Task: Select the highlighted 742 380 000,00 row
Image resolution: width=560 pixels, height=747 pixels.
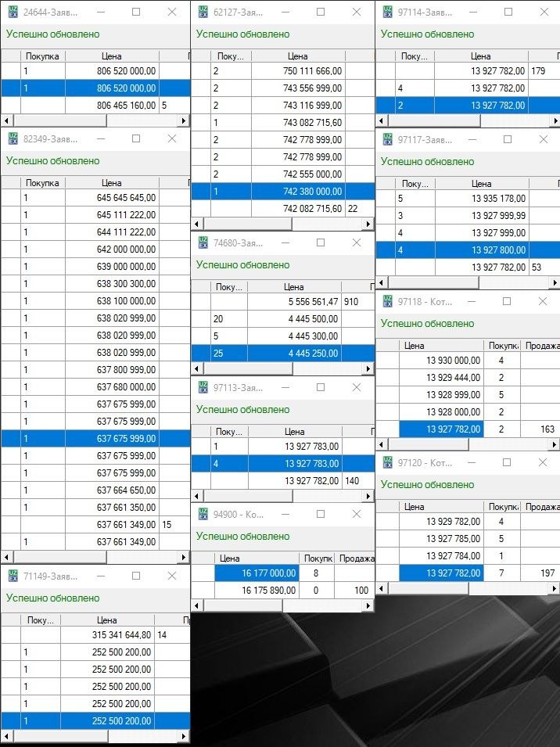Action: tap(283, 192)
